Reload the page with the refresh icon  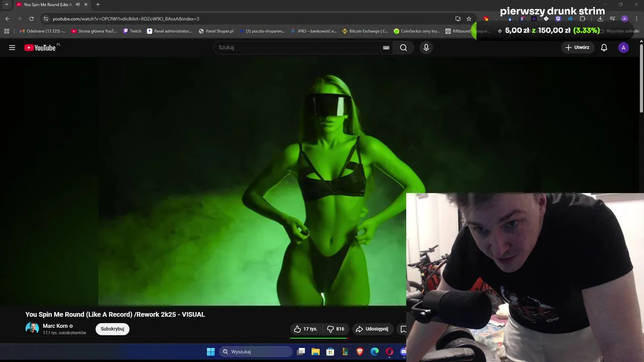tap(31, 19)
